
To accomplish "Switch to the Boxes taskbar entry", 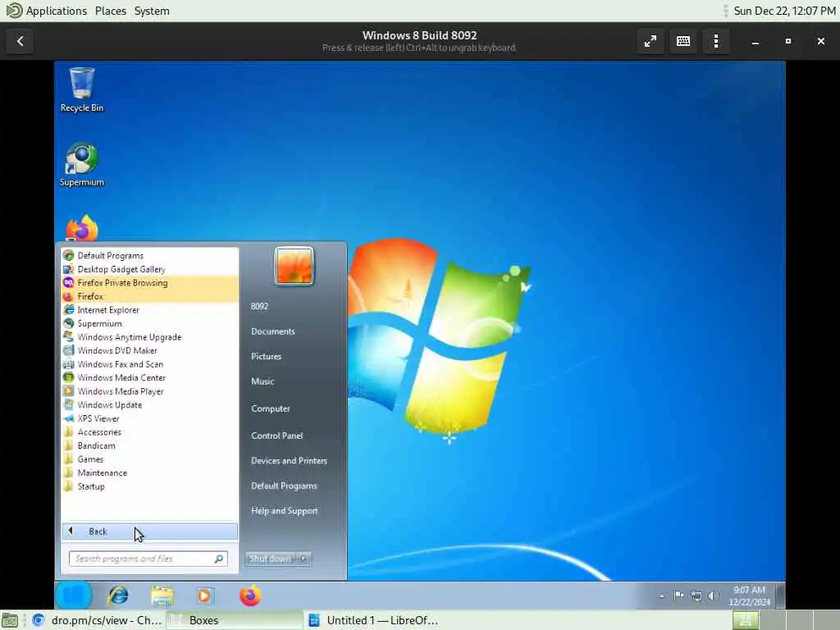I will click(235, 620).
